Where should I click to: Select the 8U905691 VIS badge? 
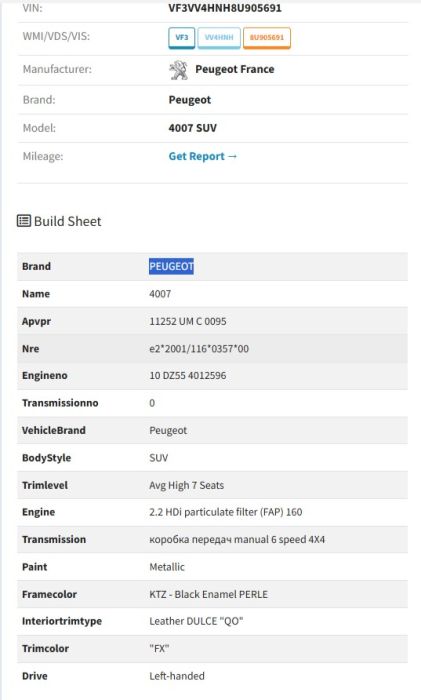click(x=267, y=38)
